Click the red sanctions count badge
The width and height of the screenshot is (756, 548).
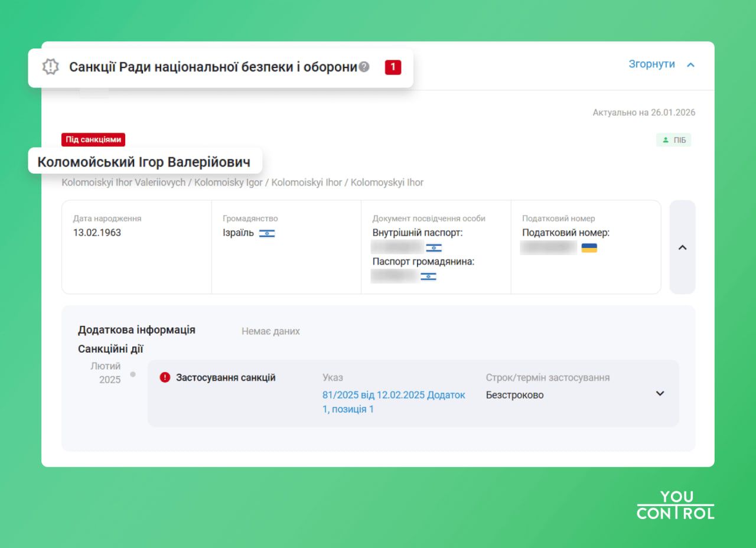coord(393,67)
